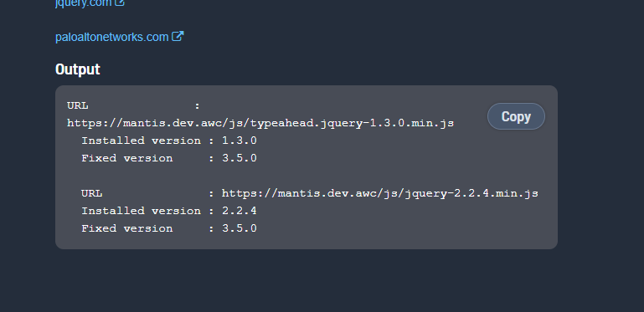Click the Fixed version label below the 1.3.0 line
Viewport: 644px width, 312px height.
tap(127, 158)
